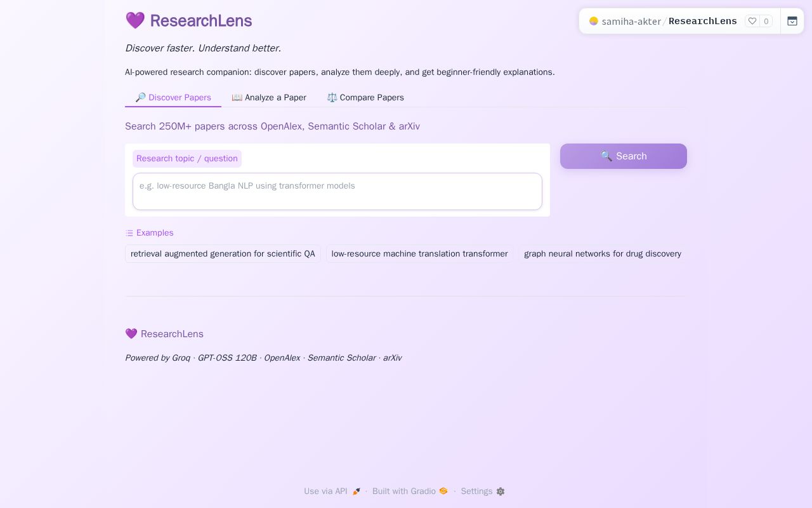This screenshot has height=508, width=812.
Task: Click the like count number
Action: (766, 22)
